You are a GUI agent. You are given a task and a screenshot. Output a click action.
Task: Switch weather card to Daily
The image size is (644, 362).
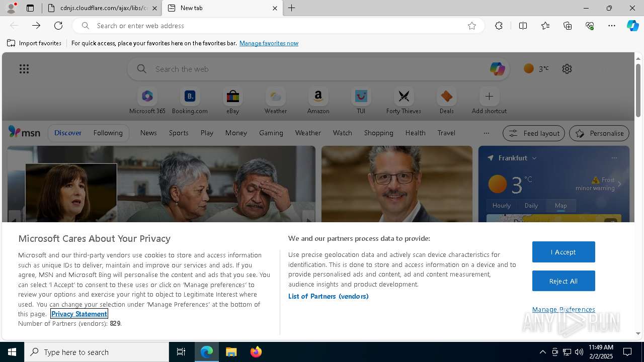pos(531,206)
